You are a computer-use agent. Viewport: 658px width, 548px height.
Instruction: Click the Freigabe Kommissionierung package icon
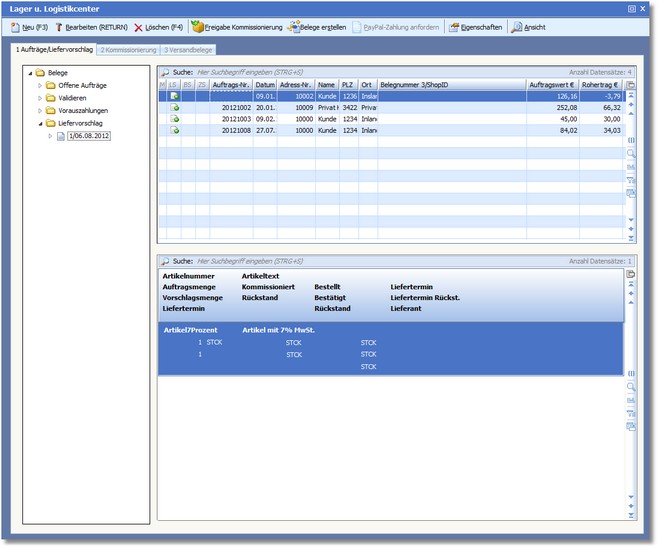pyautogui.click(x=197, y=27)
